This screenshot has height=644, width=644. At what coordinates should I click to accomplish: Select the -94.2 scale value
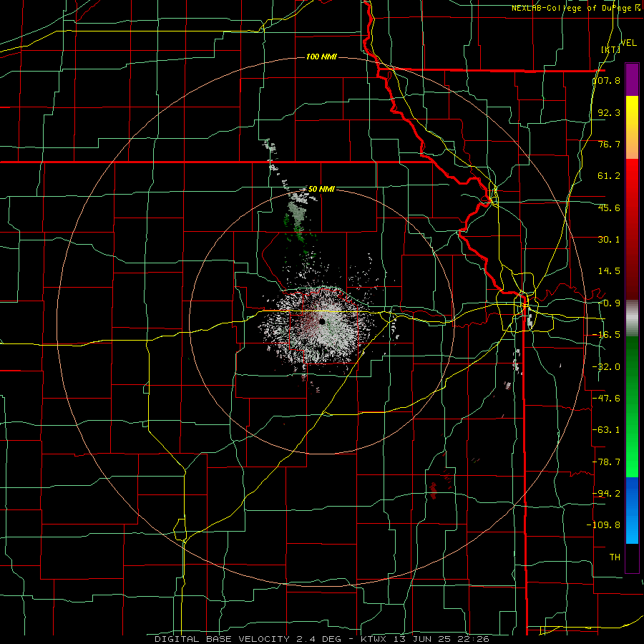point(606,493)
